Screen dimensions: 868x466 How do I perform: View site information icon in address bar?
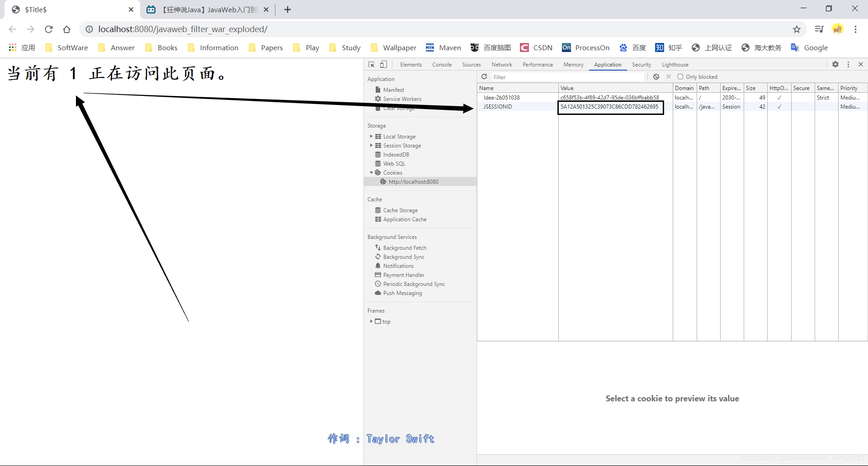coord(90,29)
